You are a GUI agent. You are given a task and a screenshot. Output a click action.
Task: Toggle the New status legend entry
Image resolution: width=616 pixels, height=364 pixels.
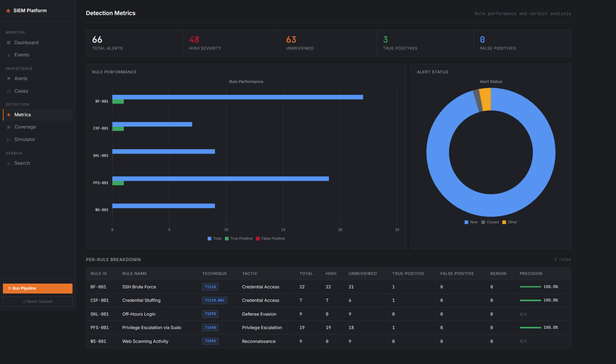[x=471, y=222]
